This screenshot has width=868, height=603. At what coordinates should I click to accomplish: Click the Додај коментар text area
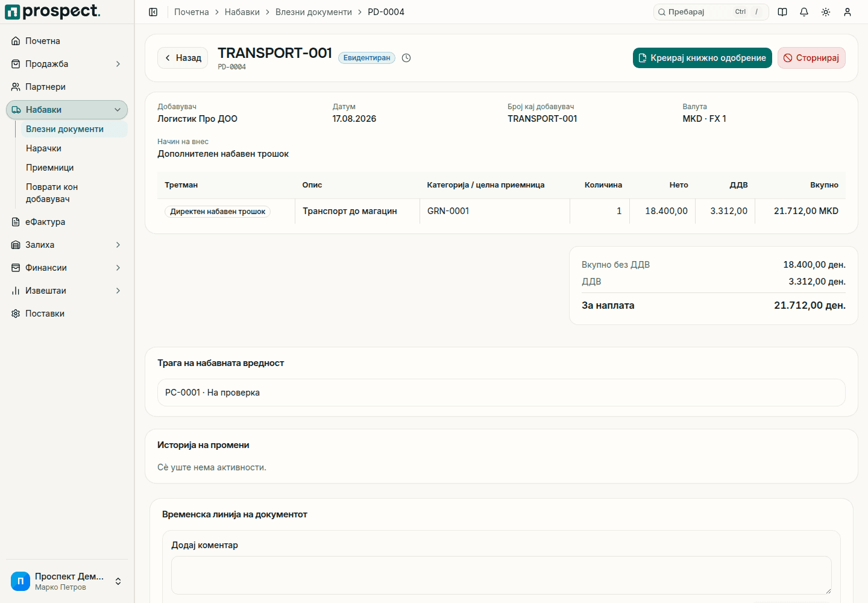tap(502, 575)
